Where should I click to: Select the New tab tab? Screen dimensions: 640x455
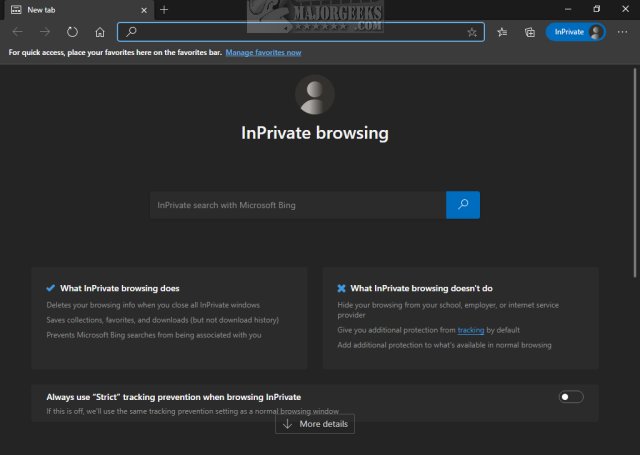tap(78, 10)
